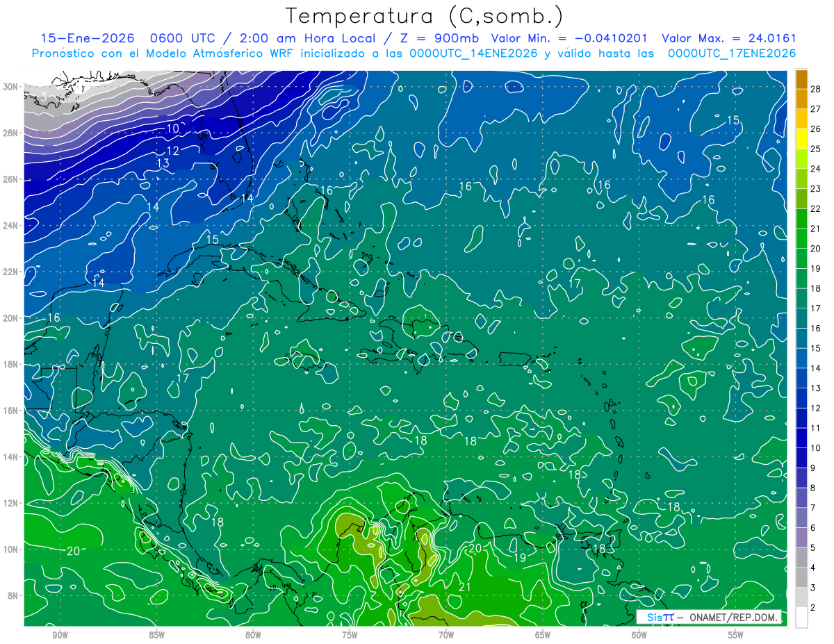
Task: Click initialization time "0000UTC_14ENE2026"
Action: click(473, 53)
